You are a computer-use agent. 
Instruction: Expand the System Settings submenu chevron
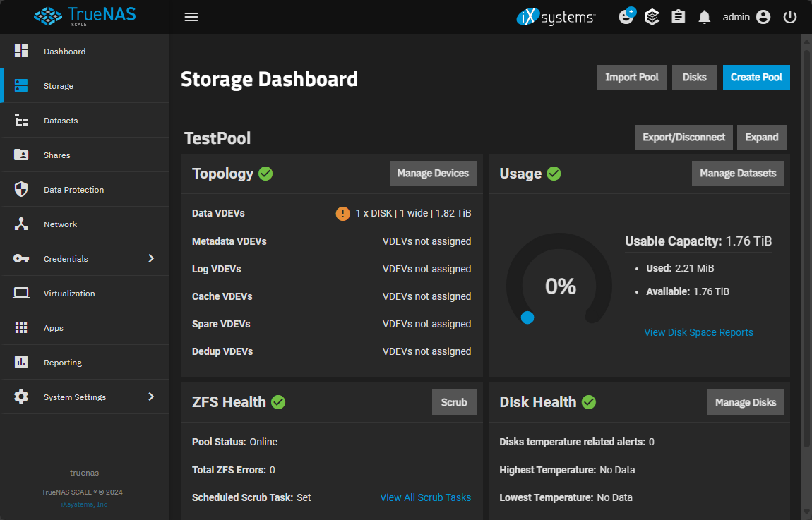tap(150, 397)
